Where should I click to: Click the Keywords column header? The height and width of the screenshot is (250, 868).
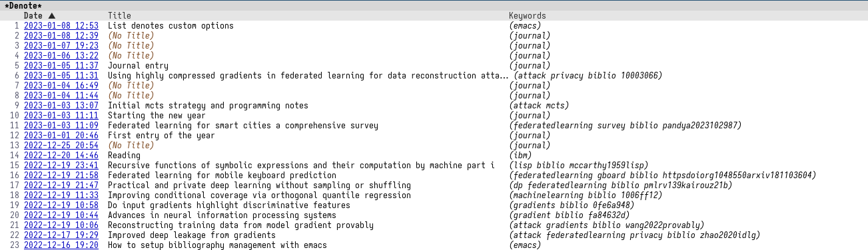click(527, 15)
